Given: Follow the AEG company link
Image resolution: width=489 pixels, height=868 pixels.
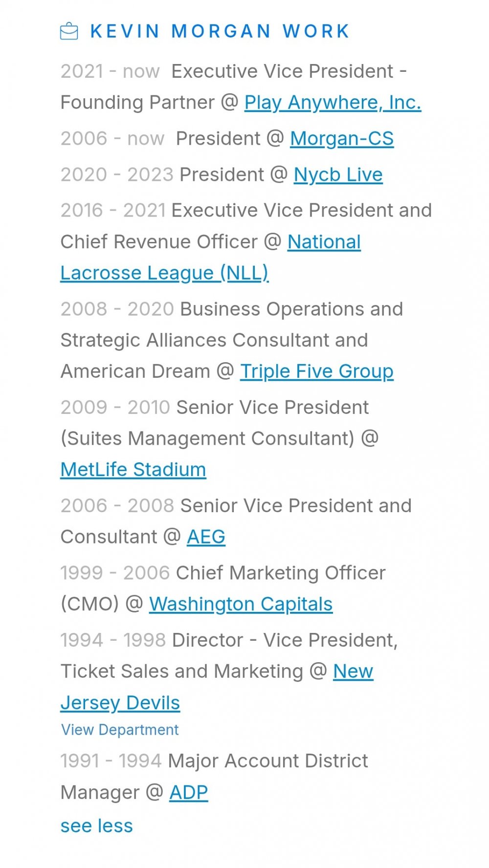Looking at the screenshot, I should coord(206,537).
